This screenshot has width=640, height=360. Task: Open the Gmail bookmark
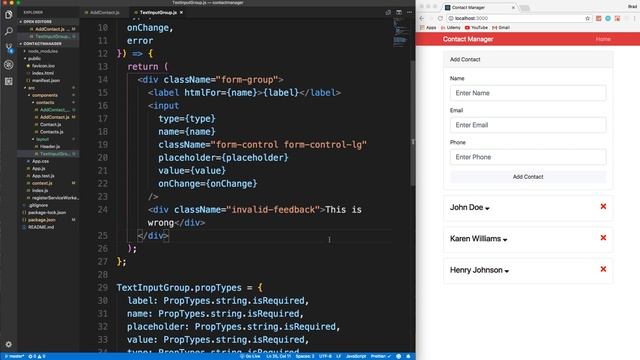[x=501, y=27]
